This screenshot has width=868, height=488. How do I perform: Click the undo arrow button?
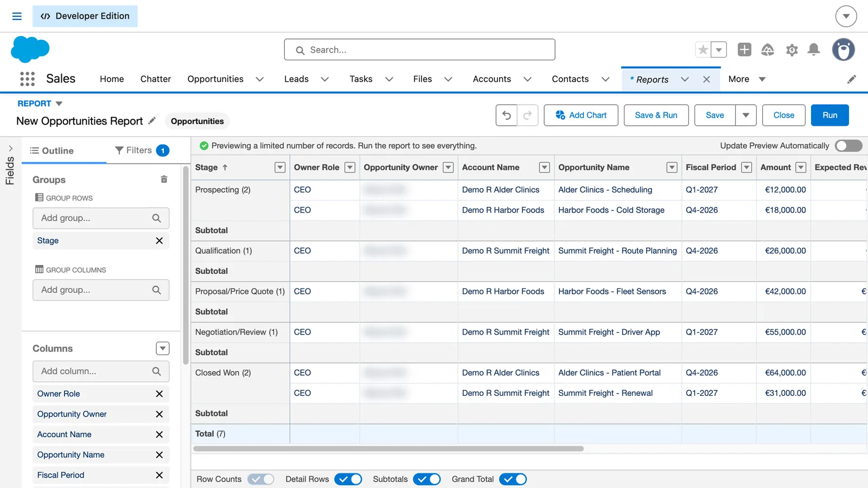pyautogui.click(x=506, y=115)
